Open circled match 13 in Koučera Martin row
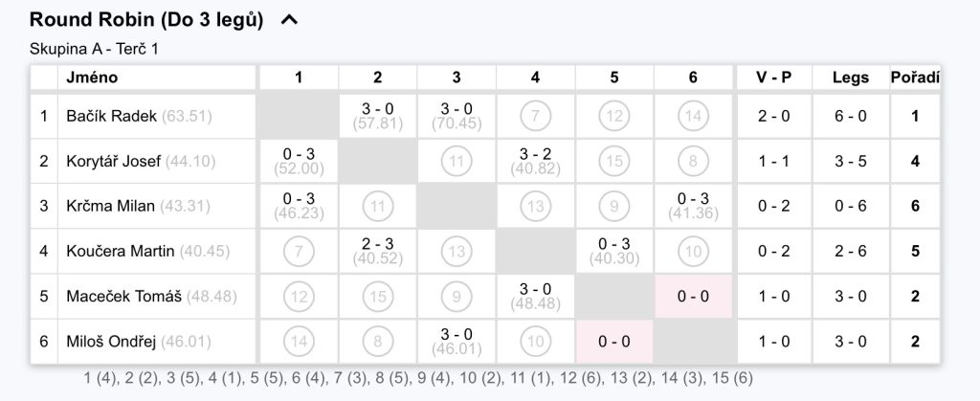 [x=457, y=251]
